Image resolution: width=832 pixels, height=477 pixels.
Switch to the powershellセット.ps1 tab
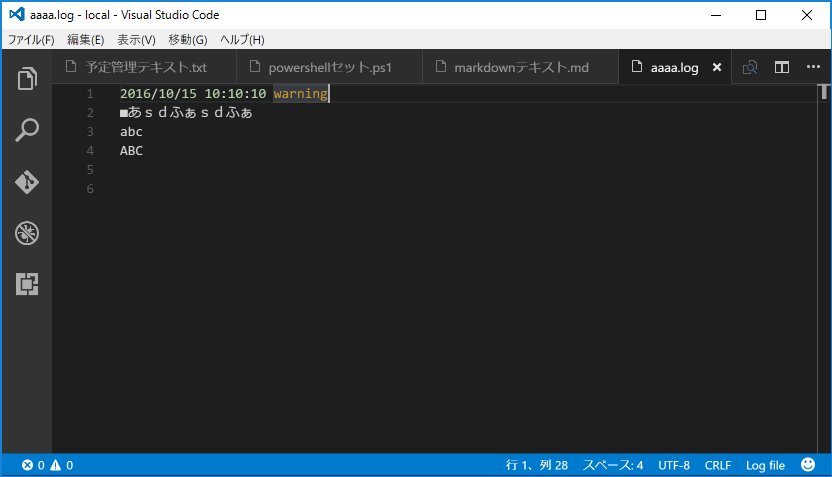(330, 67)
